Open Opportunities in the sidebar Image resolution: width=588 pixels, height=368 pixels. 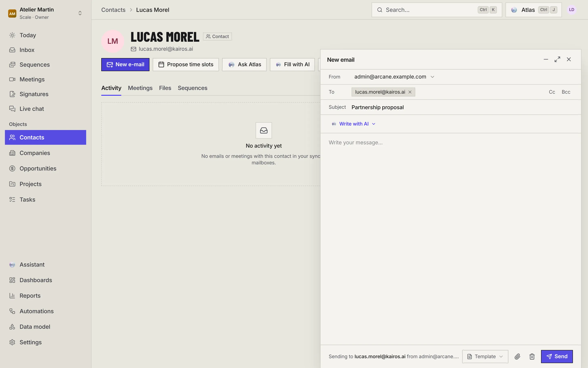click(x=46, y=168)
